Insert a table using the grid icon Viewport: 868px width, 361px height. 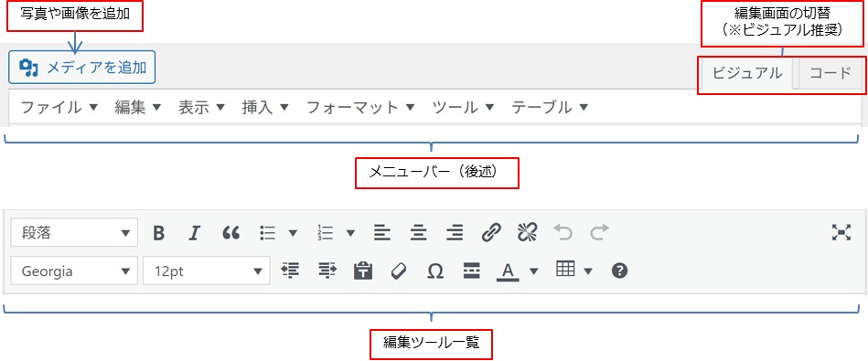[x=565, y=270]
